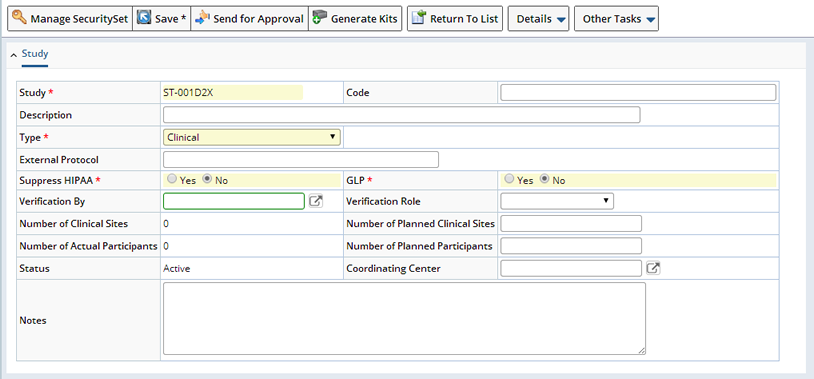This screenshot has width=814, height=379.
Task: Select Yes for GLP
Action: [510, 180]
